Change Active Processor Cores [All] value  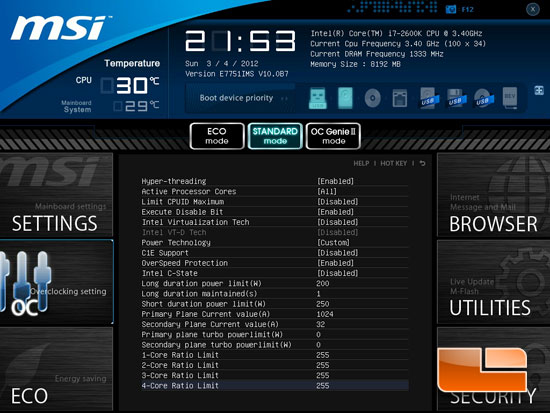point(327,192)
